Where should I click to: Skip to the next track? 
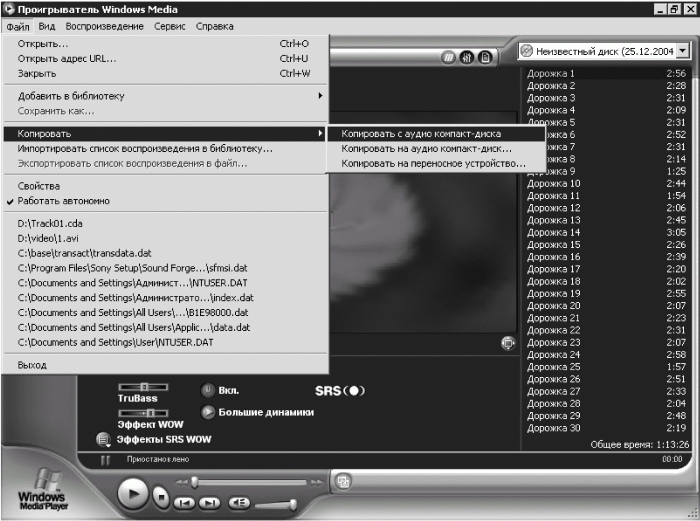tap(210, 503)
